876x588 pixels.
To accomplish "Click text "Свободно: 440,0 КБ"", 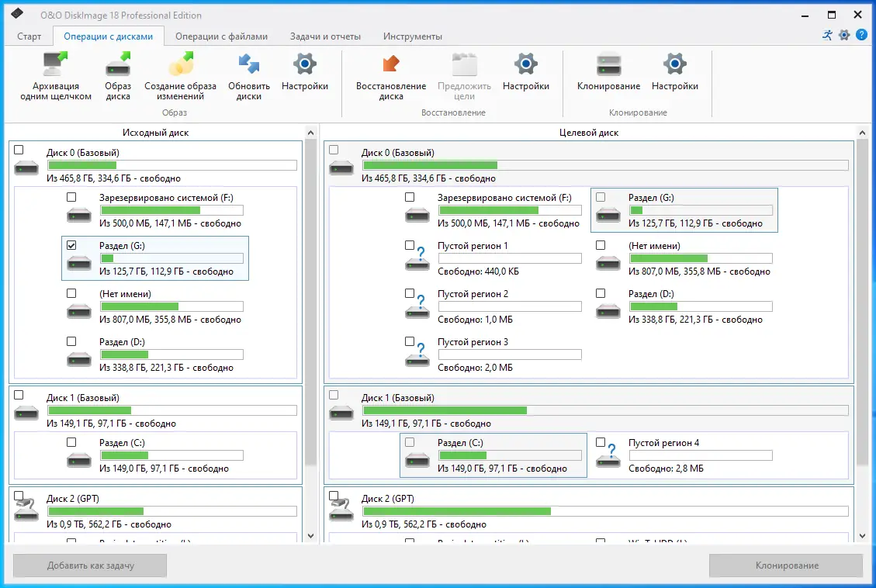I will click(x=478, y=272).
